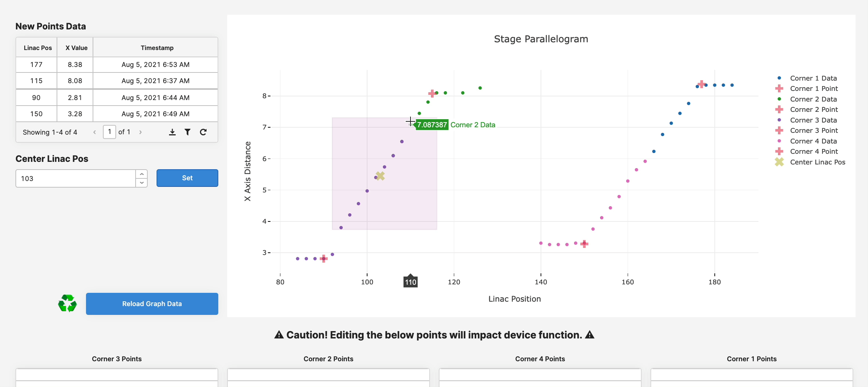Image resolution: width=868 pixels, height=387 pixels.
Task: Click the Corner 2 Point plus marker in legend
Action: pos(779,109)
